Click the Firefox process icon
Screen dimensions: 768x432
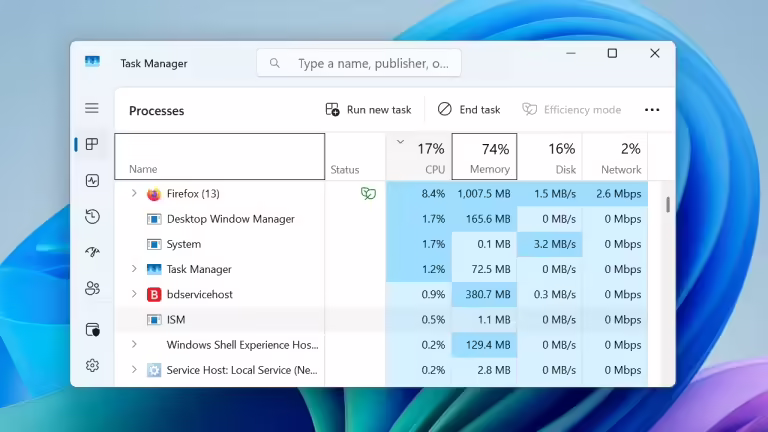[154, 194]
